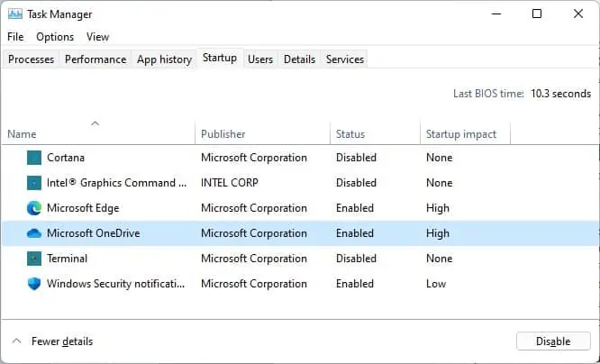Maximize the Task Manager window
600x364 pixels.
[537, 14]
